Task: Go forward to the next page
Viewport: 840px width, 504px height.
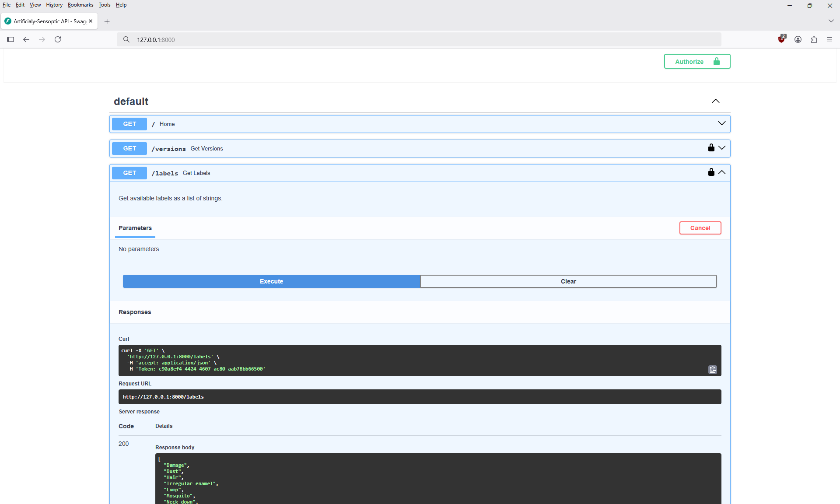Action: [42, 39]
